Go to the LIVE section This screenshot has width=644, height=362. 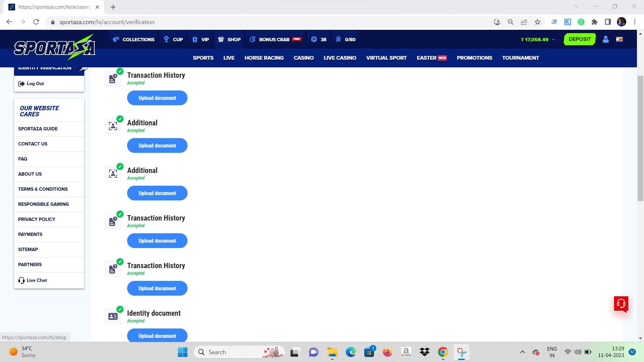coord(229,58)
